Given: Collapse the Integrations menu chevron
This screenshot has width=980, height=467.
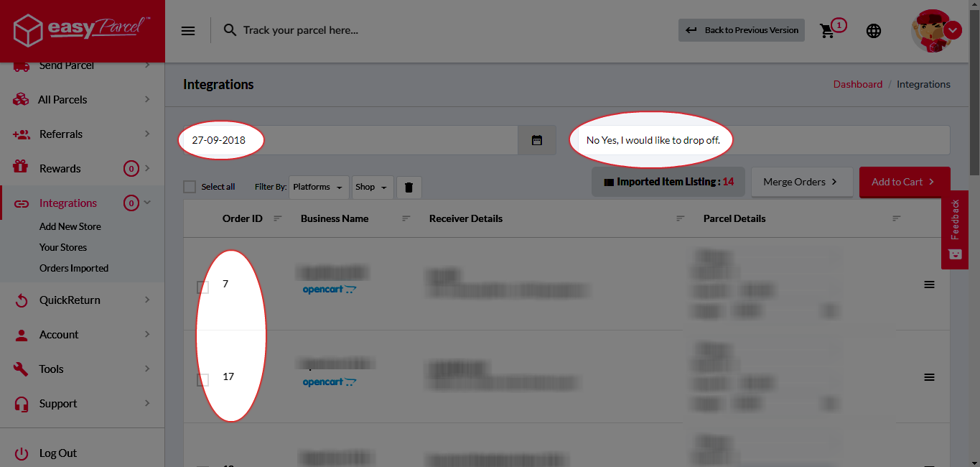Looking at the screenshot, I should tap(148, 203).
